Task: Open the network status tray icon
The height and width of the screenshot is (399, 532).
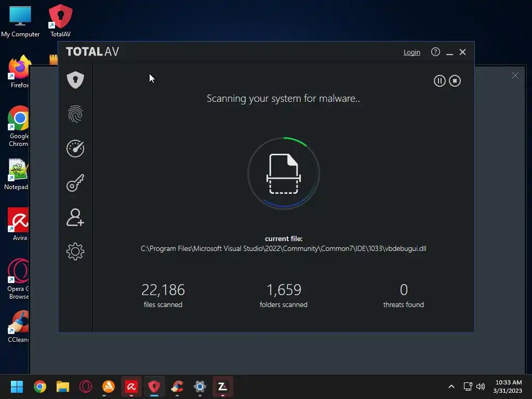Action: [468, 387]
